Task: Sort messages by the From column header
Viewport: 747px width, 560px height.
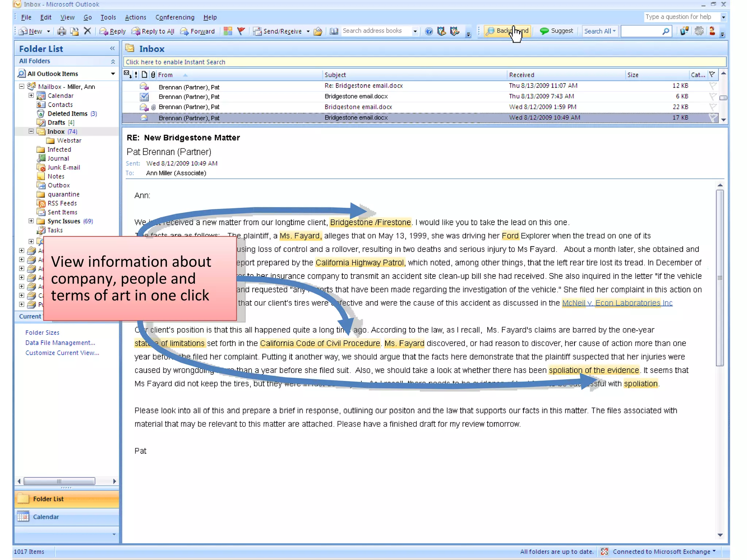Action: coord(239,75)
